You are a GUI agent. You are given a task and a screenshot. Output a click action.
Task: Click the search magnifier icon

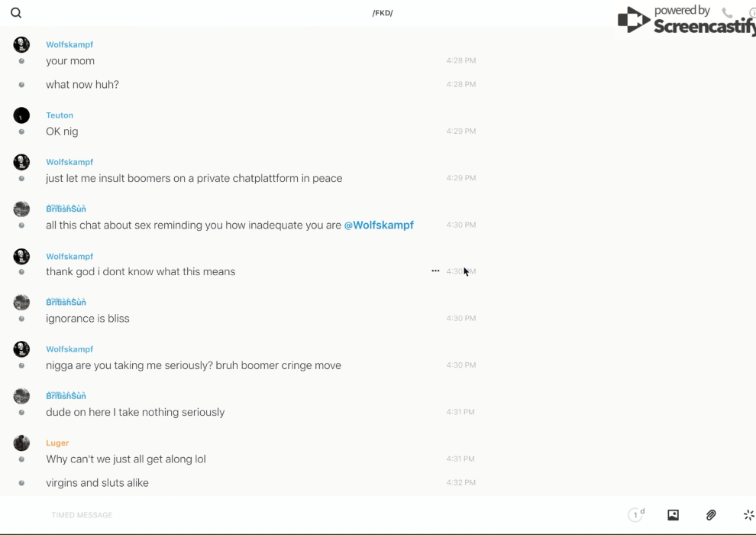tap(16, 13)
